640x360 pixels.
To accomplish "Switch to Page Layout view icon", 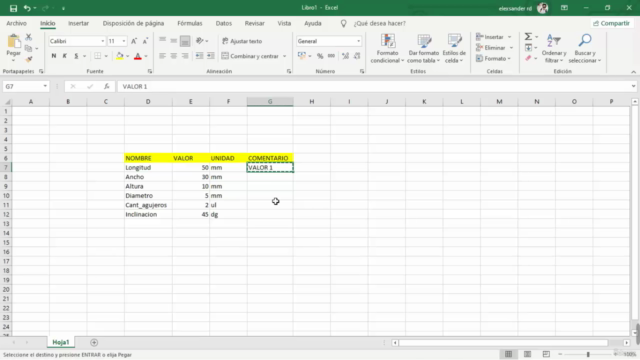I will [x=527, y=354].
